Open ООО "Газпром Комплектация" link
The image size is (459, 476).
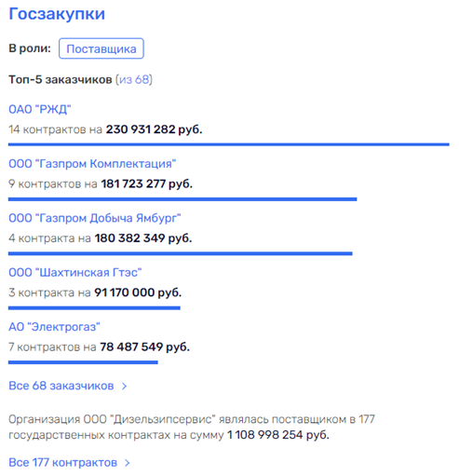pos(92,164)
